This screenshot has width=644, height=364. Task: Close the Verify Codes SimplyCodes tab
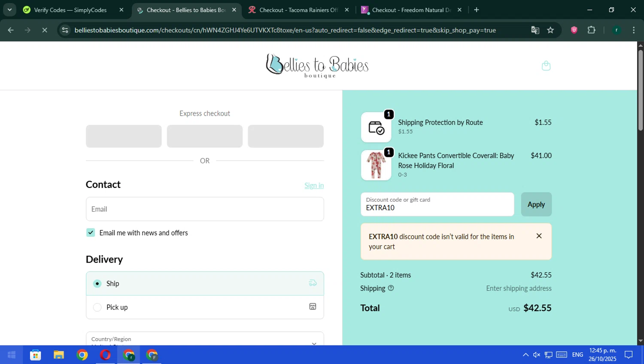click(x=122, y=9)
